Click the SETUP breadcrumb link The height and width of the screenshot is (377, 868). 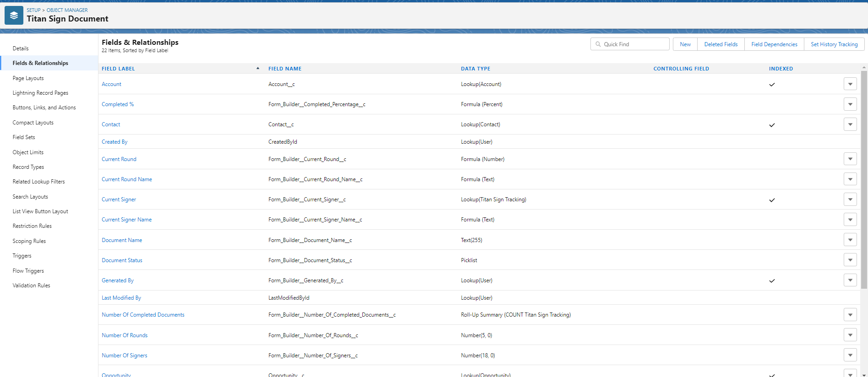(33, 10)
